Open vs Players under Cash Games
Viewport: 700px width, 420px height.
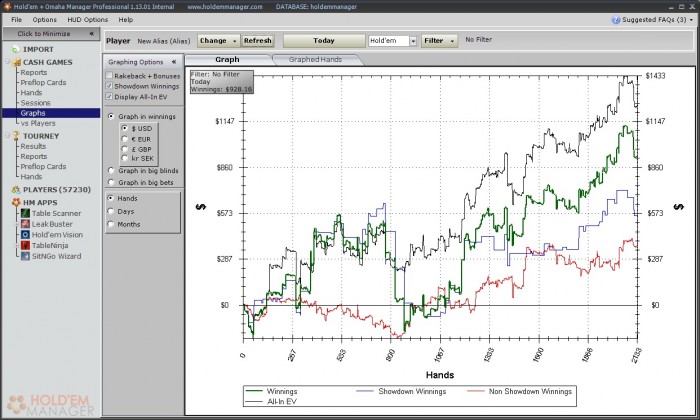[x=37, y=123]
